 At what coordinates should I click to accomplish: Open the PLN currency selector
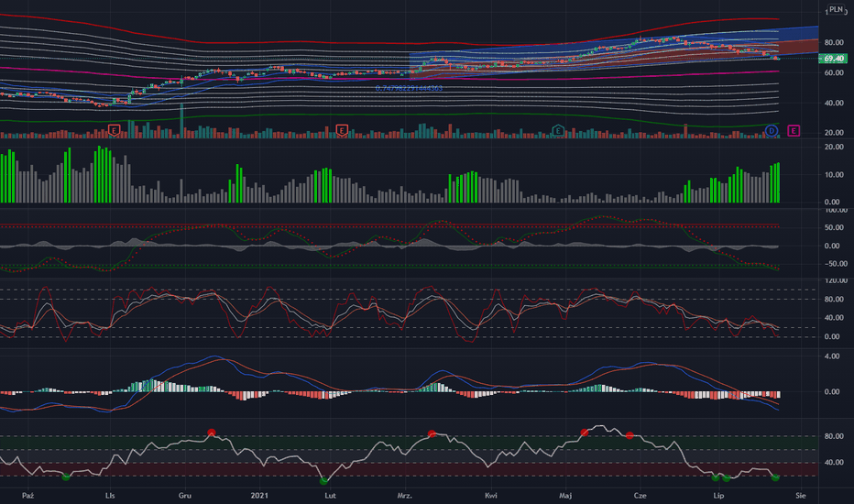pos(836,9)
